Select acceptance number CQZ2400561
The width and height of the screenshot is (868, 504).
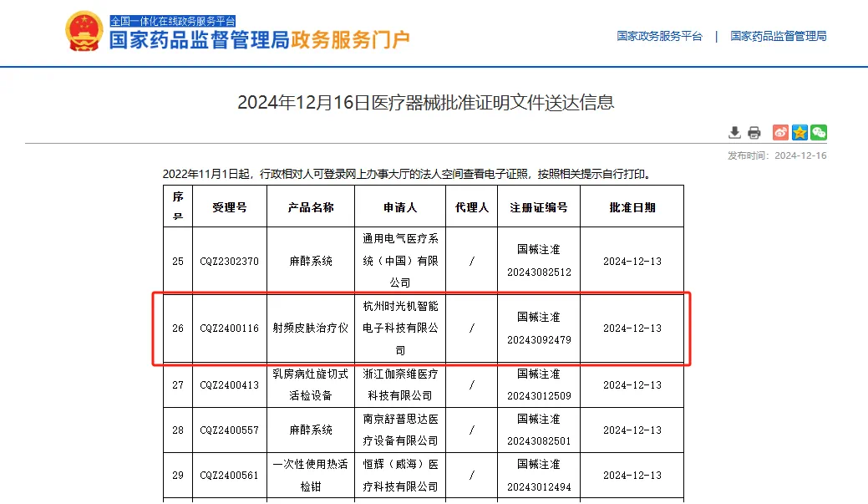(229, 476)
